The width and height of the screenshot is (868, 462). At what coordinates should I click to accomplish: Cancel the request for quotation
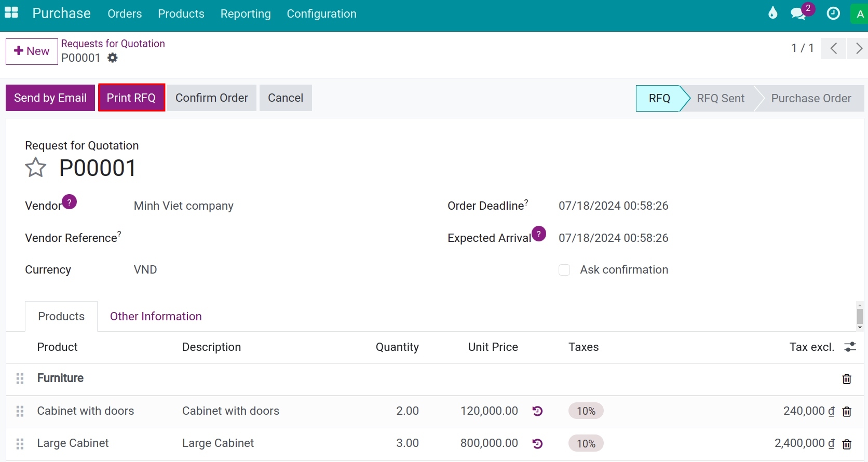[x=286, y=98]
